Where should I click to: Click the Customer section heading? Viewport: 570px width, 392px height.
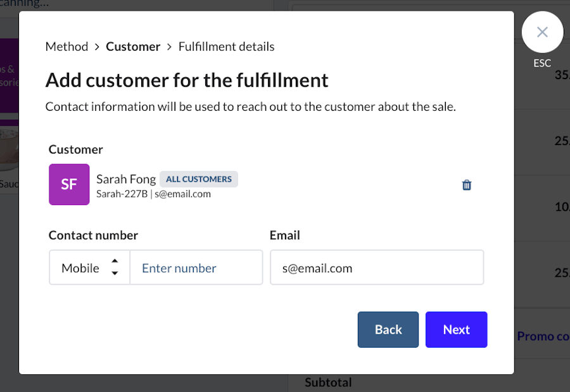point(75,149)
